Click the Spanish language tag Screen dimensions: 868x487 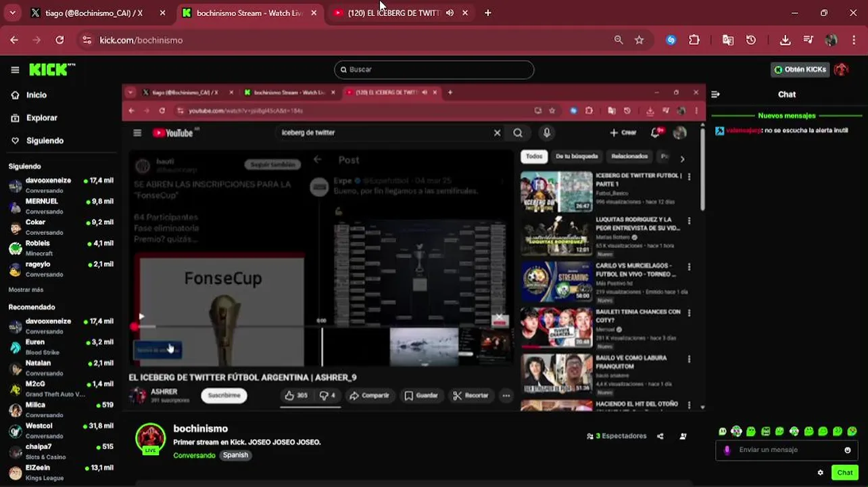(235, 455)
